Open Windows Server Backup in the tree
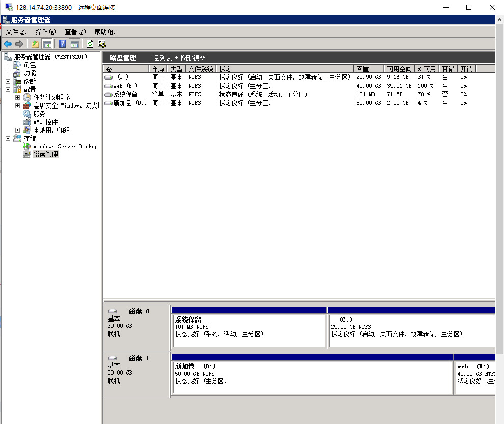The height and width of the screenshot is (424, 504). (x=65, y=146)
